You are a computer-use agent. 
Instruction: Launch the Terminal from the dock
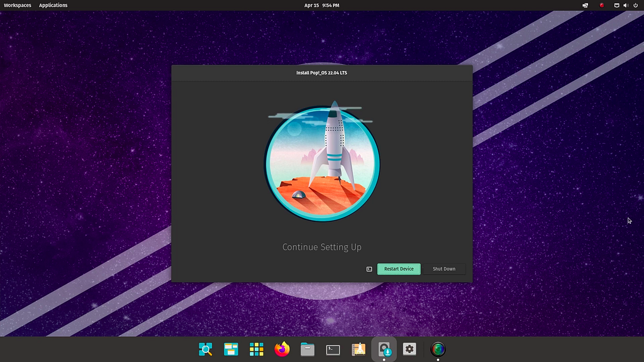[x=333, y=349]
